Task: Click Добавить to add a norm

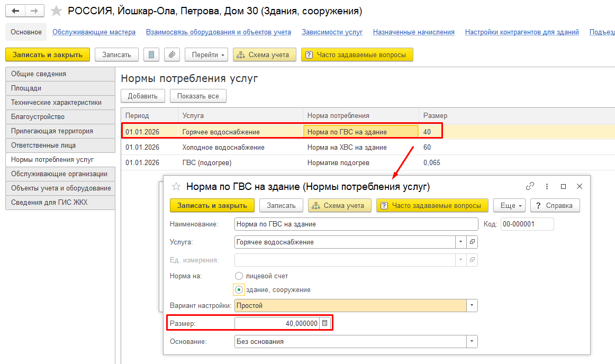Action: click(x=143, y=96)
